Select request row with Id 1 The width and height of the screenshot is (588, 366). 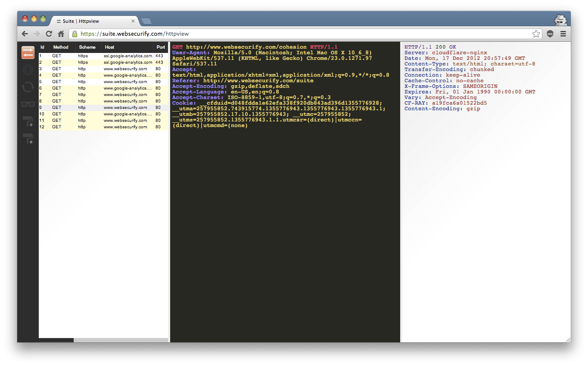(103, 56)
